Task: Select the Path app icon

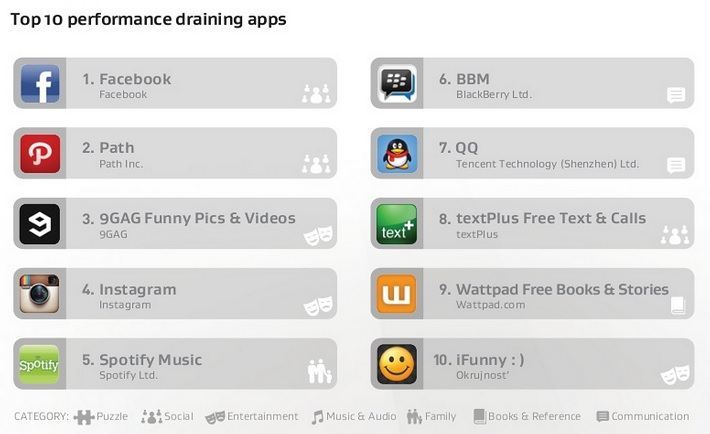Action: [x=40, y=153]
